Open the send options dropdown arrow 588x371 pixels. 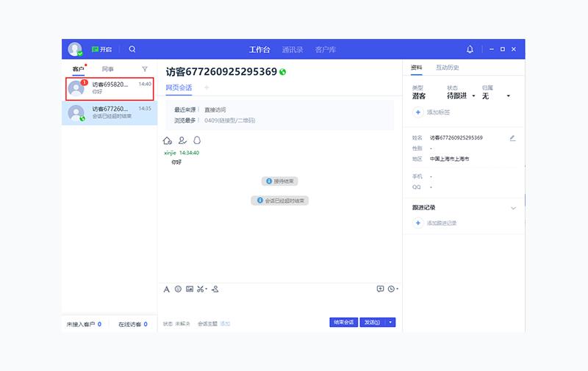[390, 323]
